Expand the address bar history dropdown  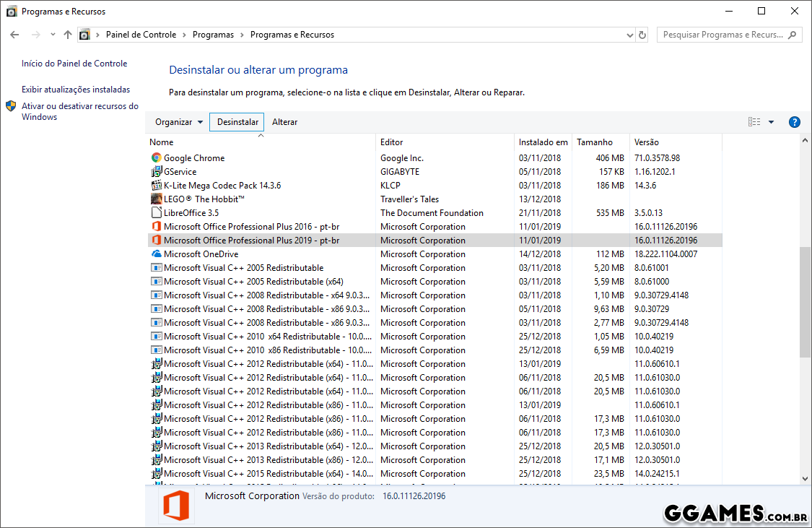click(x=629, y=35)
